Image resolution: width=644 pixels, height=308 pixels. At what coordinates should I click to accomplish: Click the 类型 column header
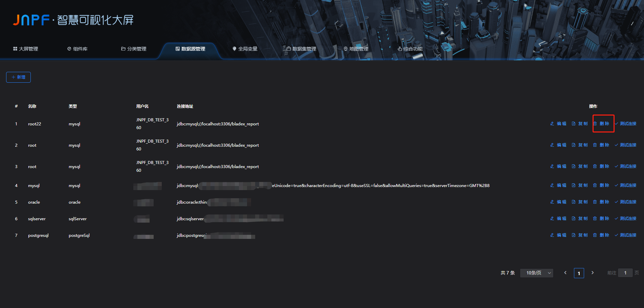click(73, 106)
